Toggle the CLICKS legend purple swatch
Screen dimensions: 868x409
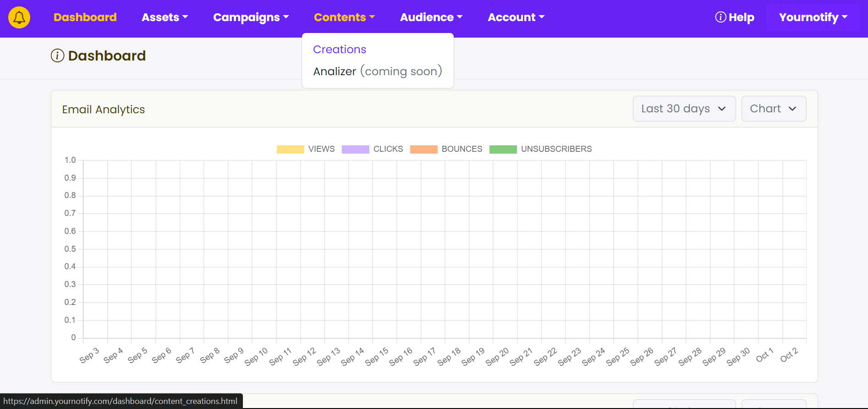coord(355,149)
